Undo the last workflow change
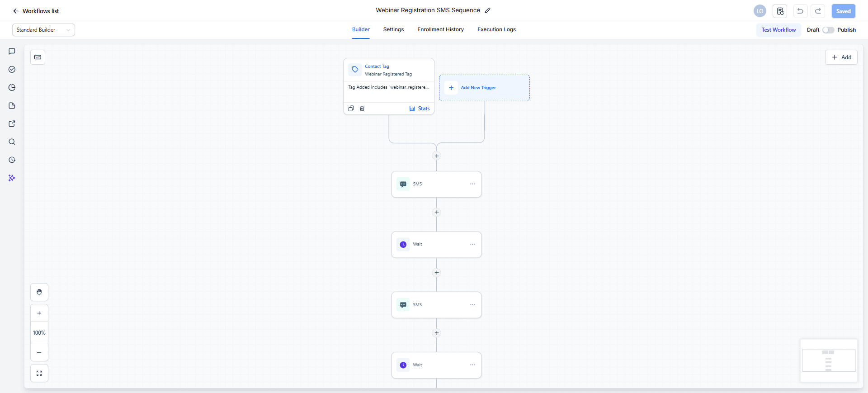The height and width of the screenshot is (393, 868). 800,11
